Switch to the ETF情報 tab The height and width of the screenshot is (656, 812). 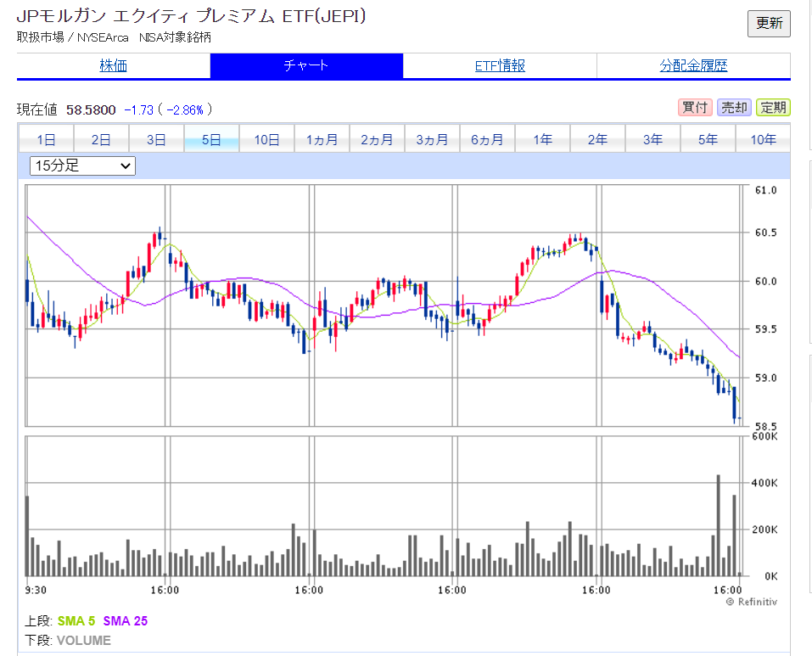(501, 65)
